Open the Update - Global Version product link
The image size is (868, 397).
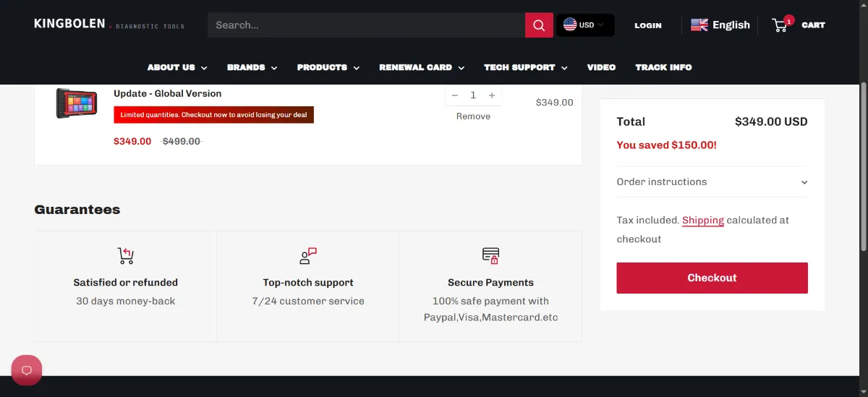pos(168,93)
